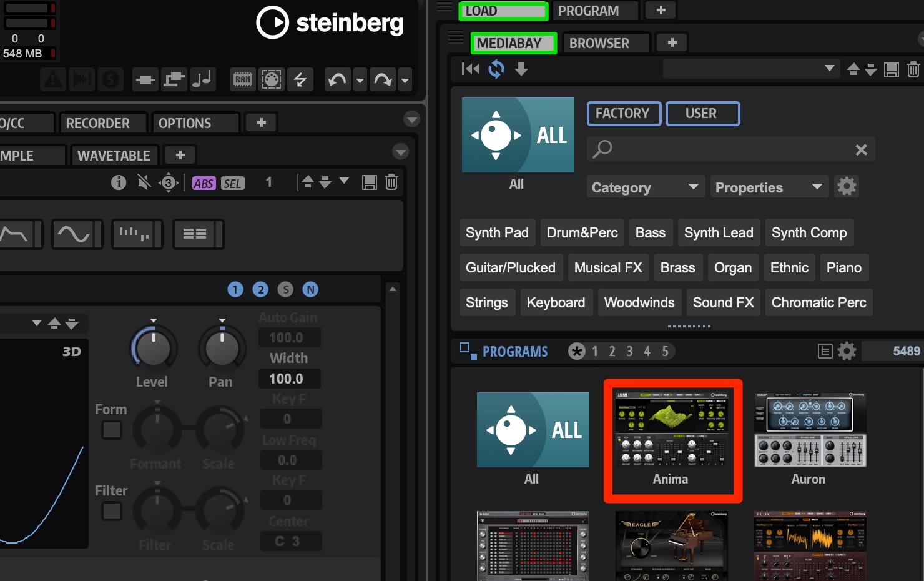Open preset menu triangle left of wavetable save
Image resolution: width=924 pixels, height=581 pixels.
point(344,181)
